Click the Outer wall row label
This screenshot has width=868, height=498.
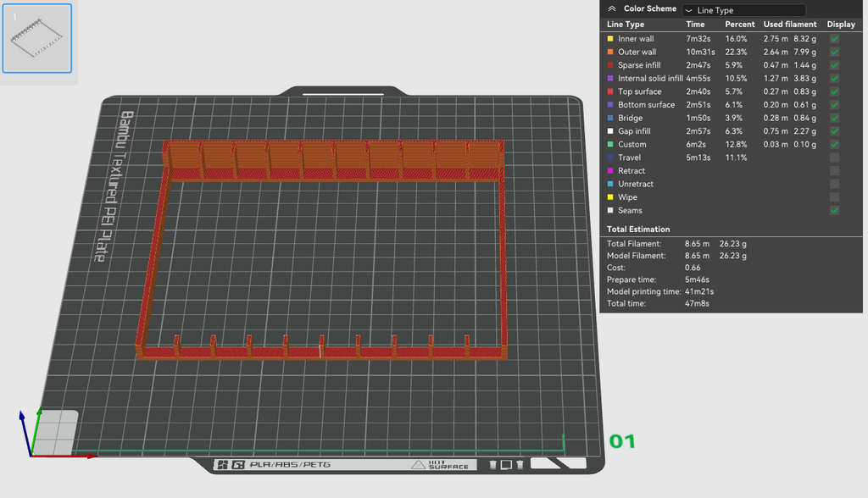637,52
